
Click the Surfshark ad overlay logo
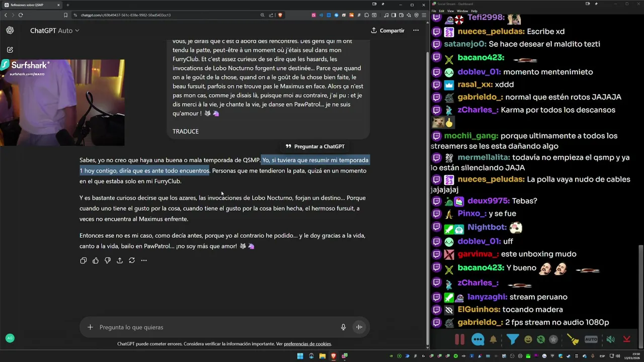pos(25,65)
